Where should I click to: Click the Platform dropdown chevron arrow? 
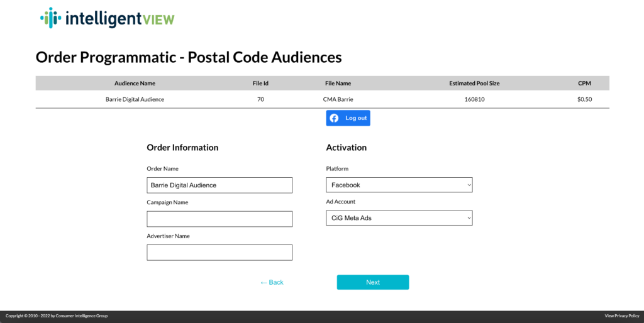click(469, 185)
